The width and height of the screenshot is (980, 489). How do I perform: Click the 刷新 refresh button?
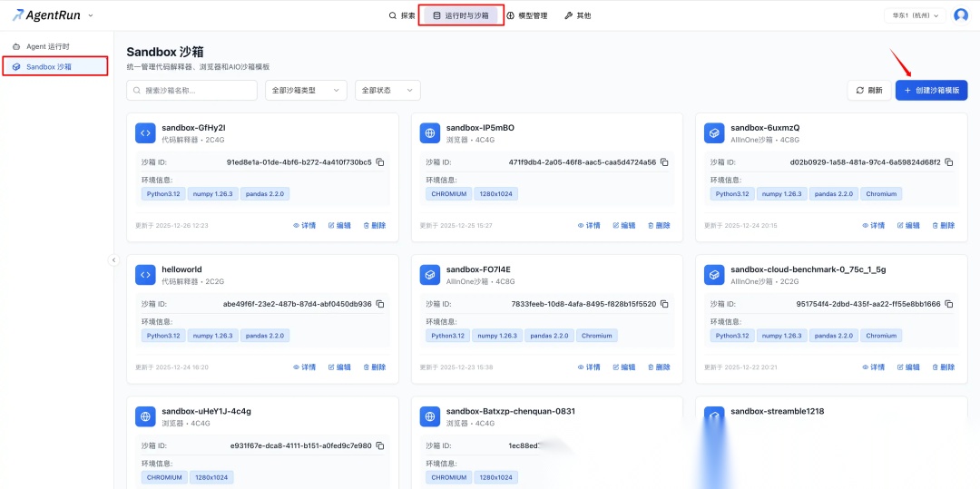(x=869, y=91)
